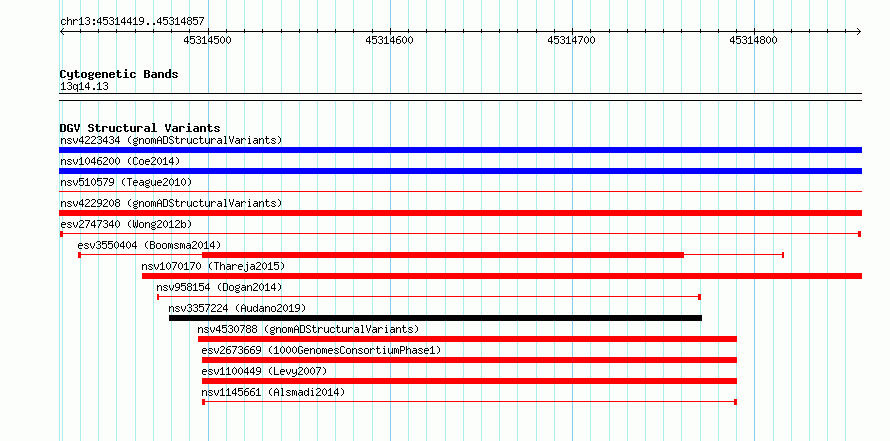Screen dimensions: 890x441
Task: Open nsv1070170 (Thareja2015) label
Action: [x=213, y=266]
